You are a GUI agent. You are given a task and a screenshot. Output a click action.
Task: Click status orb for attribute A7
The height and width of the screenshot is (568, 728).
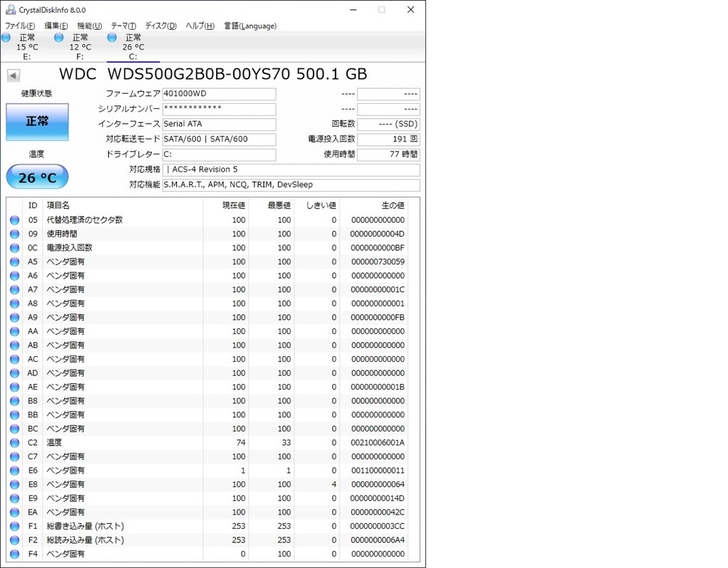click(x=15, y=290)
